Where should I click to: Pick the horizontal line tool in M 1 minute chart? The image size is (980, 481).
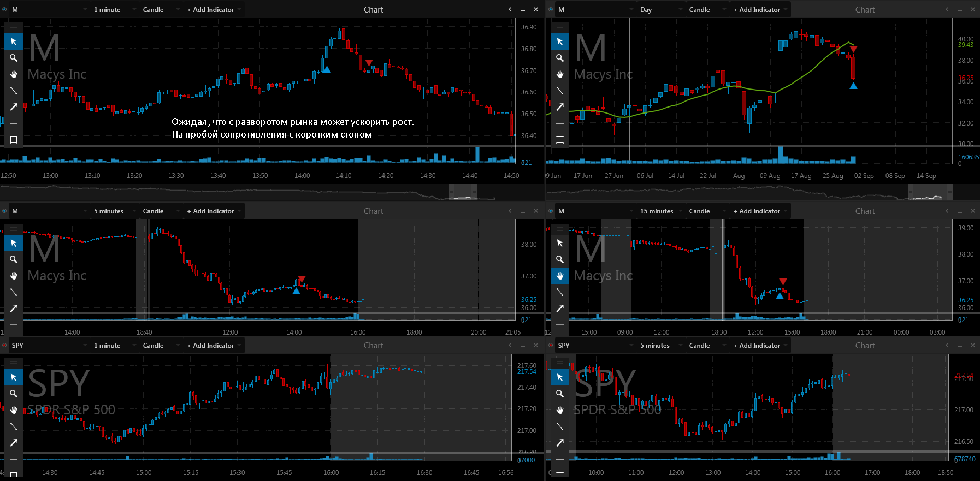pos(14,123)
